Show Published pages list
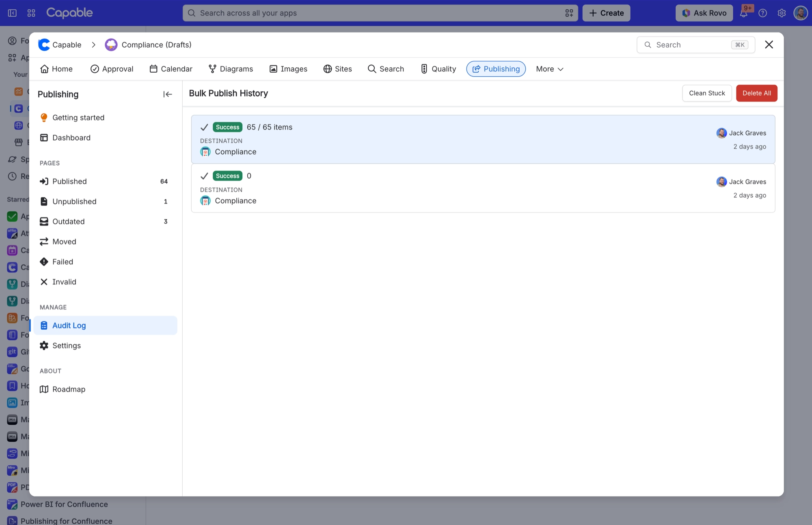812x525 pixels. pos(106,181)
